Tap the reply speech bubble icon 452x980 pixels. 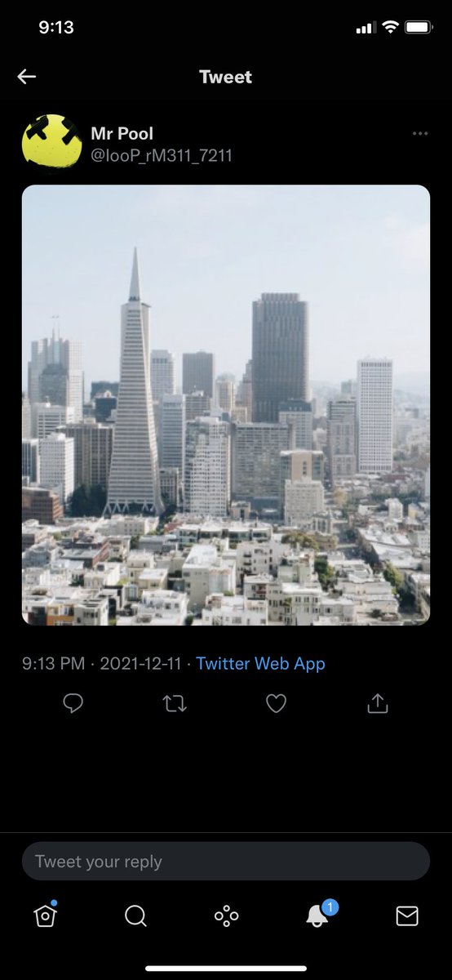coord(73,703)
